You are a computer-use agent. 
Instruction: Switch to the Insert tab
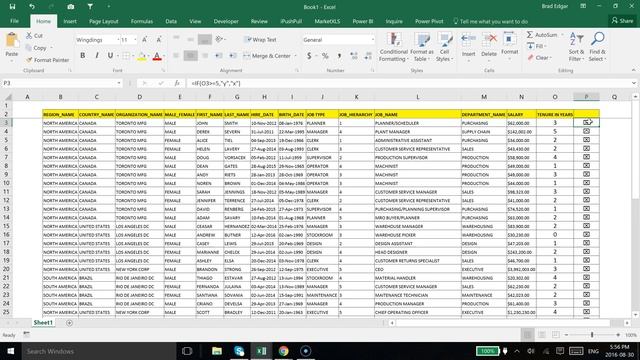tap(70, 21)
